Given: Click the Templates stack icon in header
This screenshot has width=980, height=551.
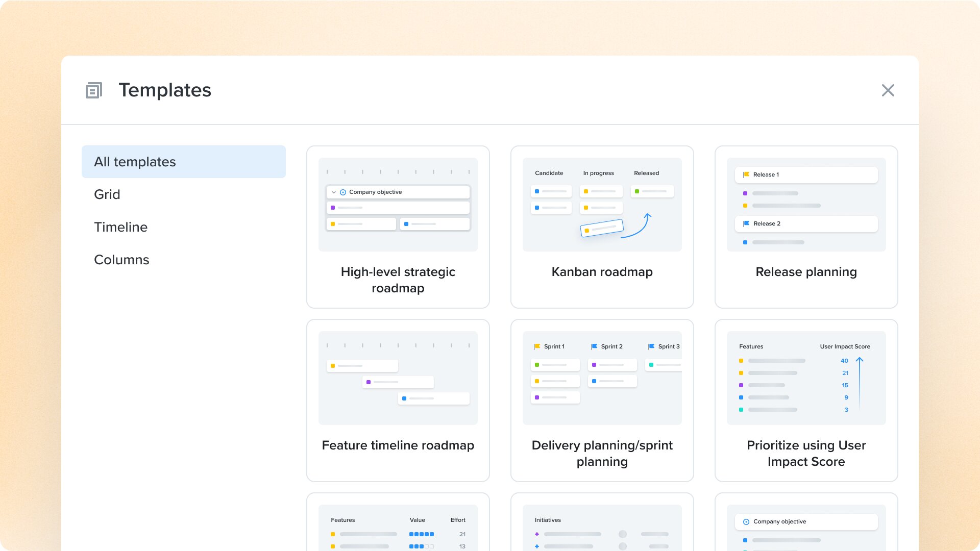Looking at the screenshot, I should [x=93, y=90].
